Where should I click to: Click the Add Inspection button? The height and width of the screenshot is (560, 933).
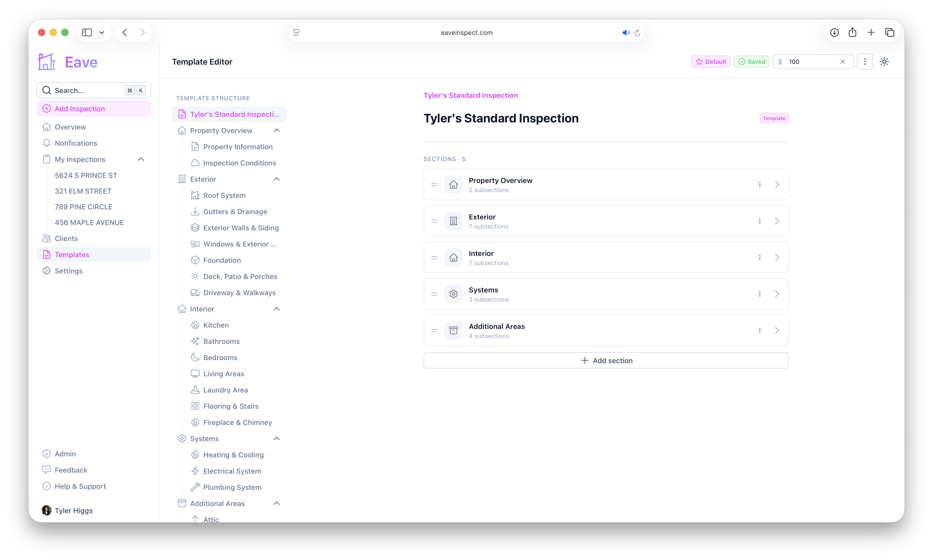tap(94, 109)
